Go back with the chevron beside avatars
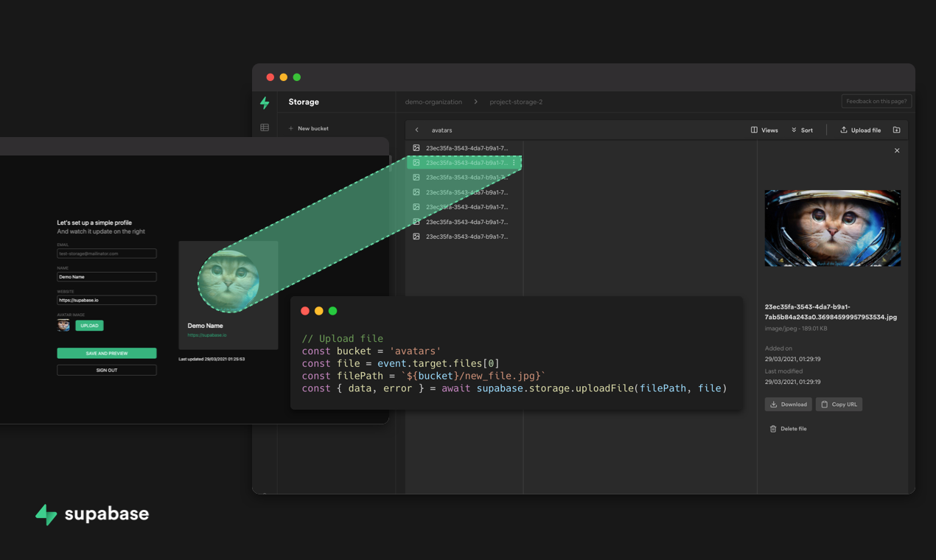This screenshot has height=560, width=936. click(x=416, y=130)
